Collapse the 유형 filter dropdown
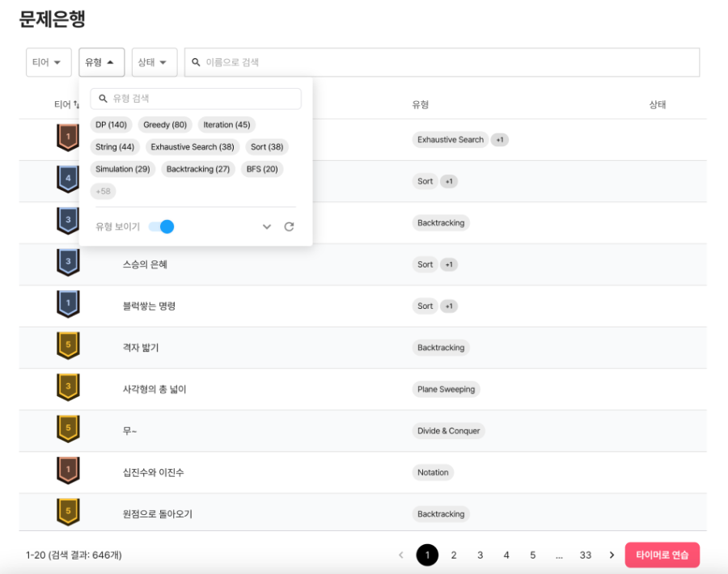 [x=101, y=62]
